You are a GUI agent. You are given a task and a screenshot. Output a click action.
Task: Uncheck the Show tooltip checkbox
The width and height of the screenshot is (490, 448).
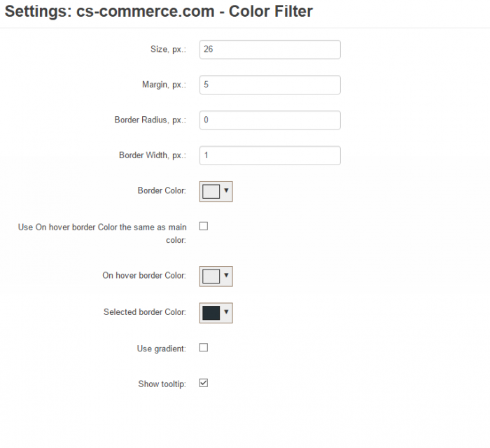(204, 383)
